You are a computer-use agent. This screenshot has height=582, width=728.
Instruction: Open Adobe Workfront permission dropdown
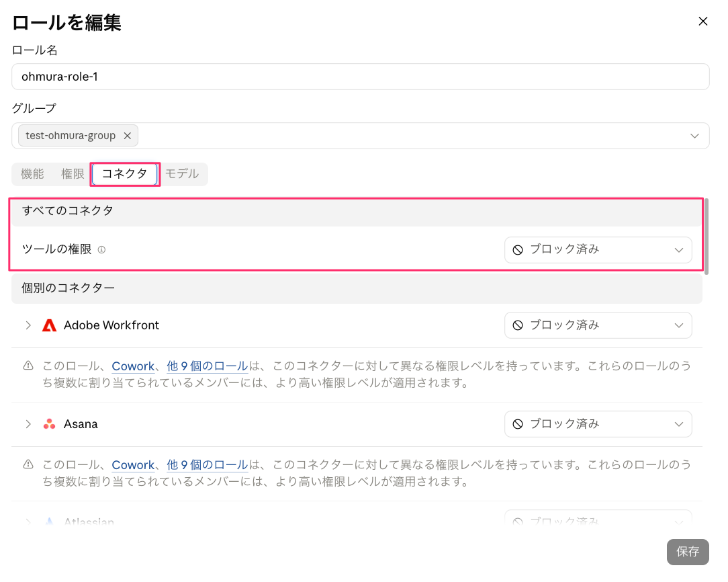598,325
